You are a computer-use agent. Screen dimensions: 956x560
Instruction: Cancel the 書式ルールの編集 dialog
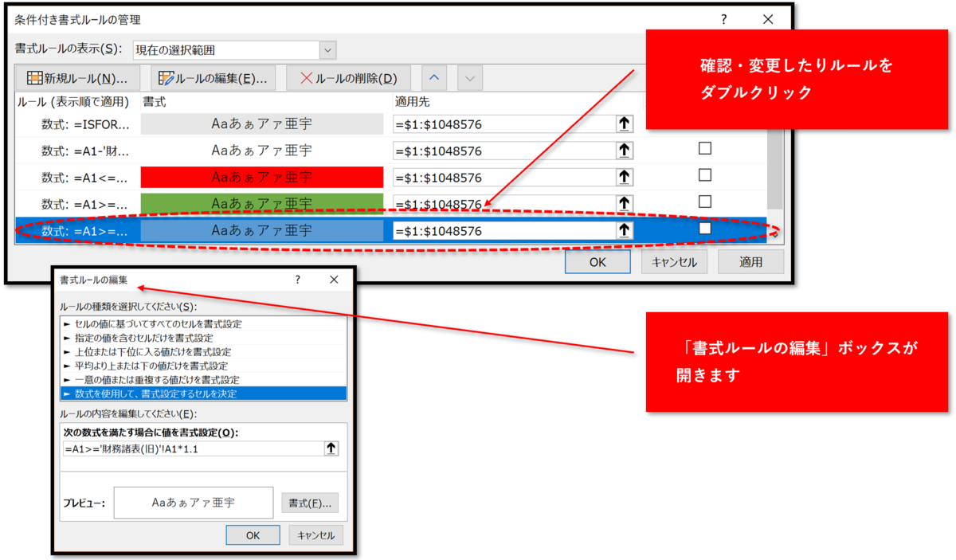click(315, 535)
